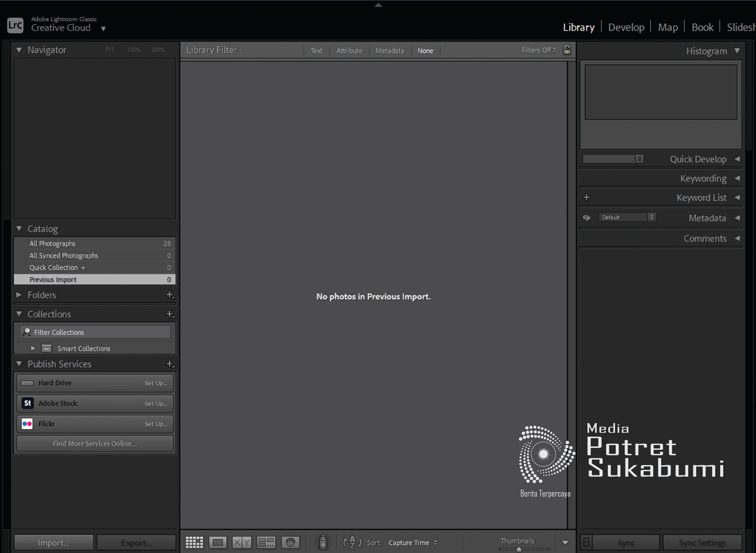Image resolution: width=756 pixels, height=553 pixels.
Task: Expand the Folders panel
Action: pyautogui.click(x=19, y=295)
